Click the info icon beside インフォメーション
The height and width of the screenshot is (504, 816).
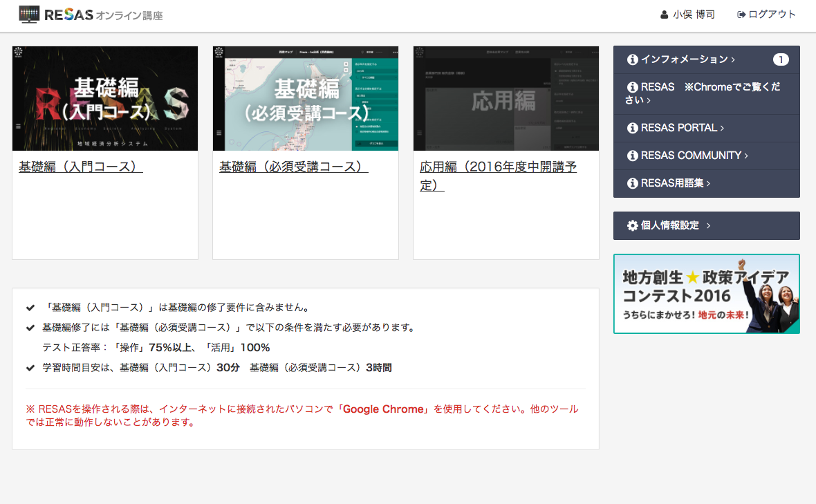coord(632,59)
